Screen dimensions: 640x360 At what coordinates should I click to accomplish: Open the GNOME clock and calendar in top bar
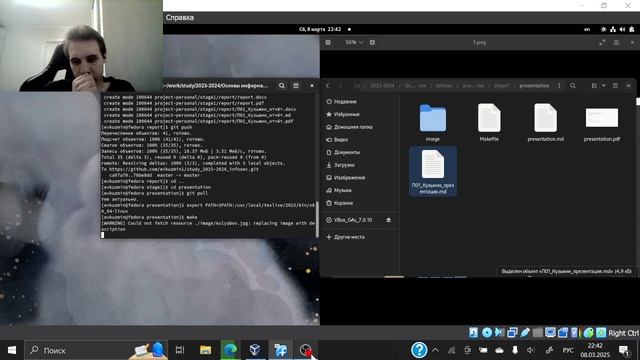click(320, 29)
